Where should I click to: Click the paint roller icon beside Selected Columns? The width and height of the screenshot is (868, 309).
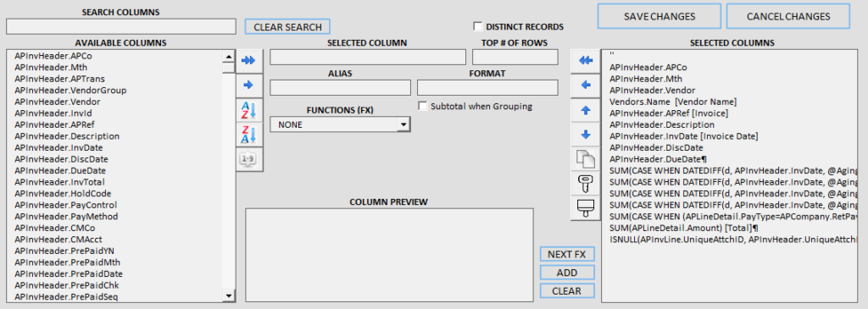[x=585, y=208]
